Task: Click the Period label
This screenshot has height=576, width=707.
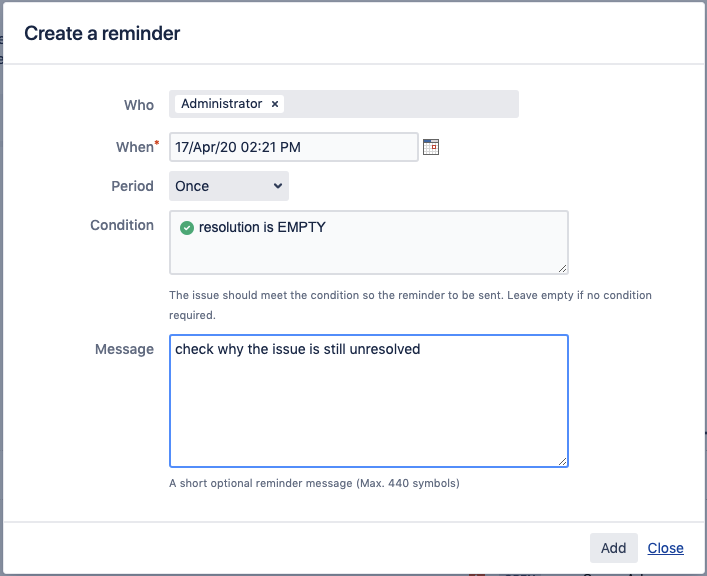Action: (x=132, y=186)
